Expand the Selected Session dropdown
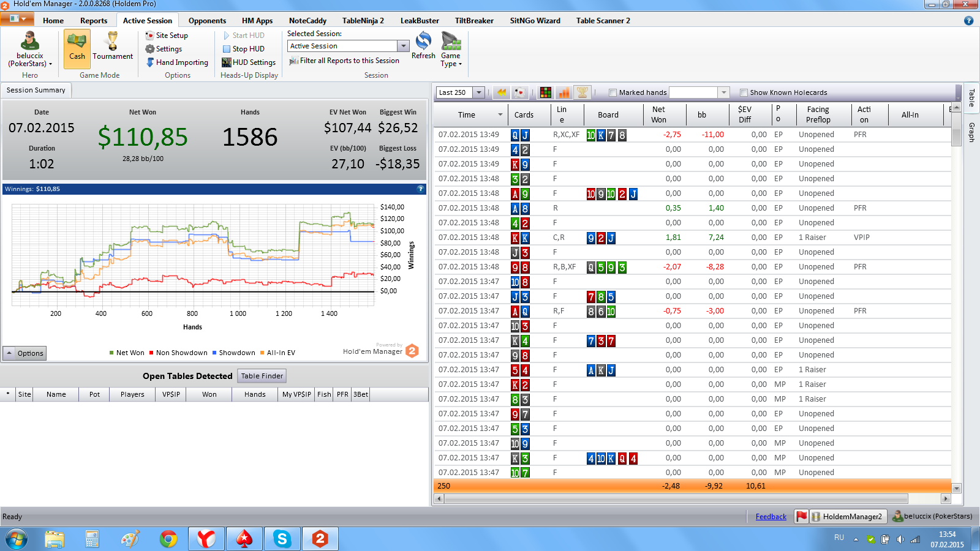Image resolution: width=980 pixels, height=551 pixels. pos(403,46)
